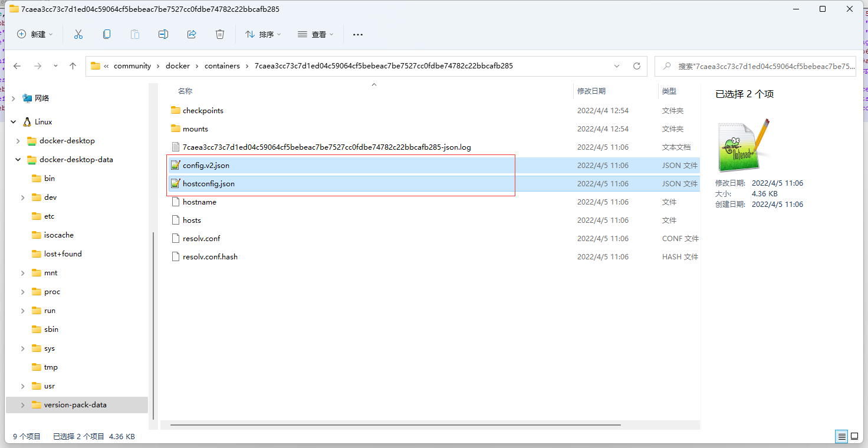Expand the sys folder node
868x448 pixels.
coord(23,348)
